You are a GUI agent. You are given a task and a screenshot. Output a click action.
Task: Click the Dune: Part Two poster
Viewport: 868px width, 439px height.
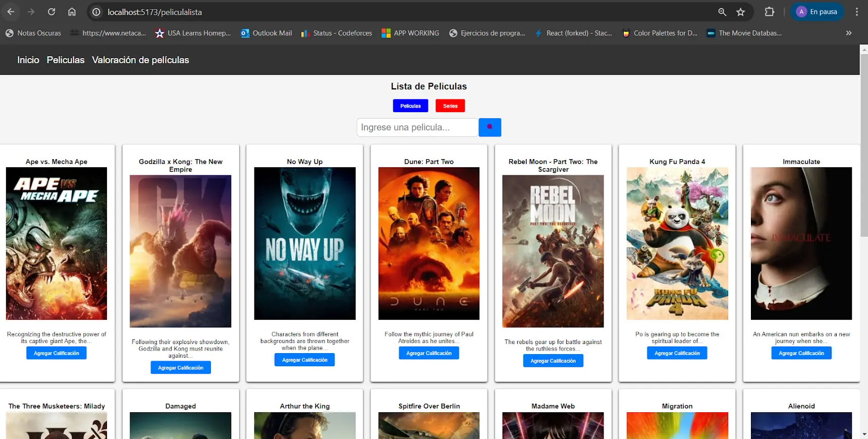pyautogui.click(x=429, y=243)
